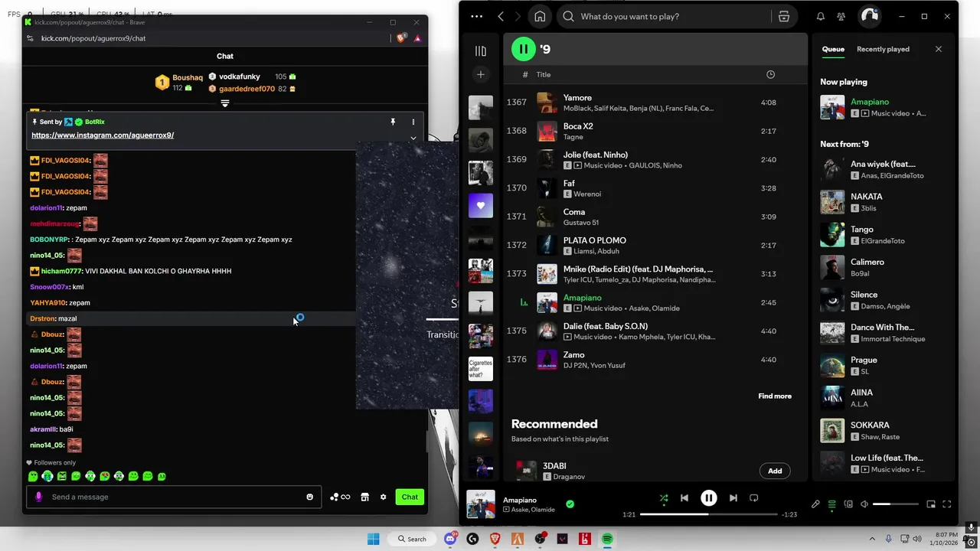Open channel points infinity icon
This screenshot has height=551, width=980.
pos(341,497)
